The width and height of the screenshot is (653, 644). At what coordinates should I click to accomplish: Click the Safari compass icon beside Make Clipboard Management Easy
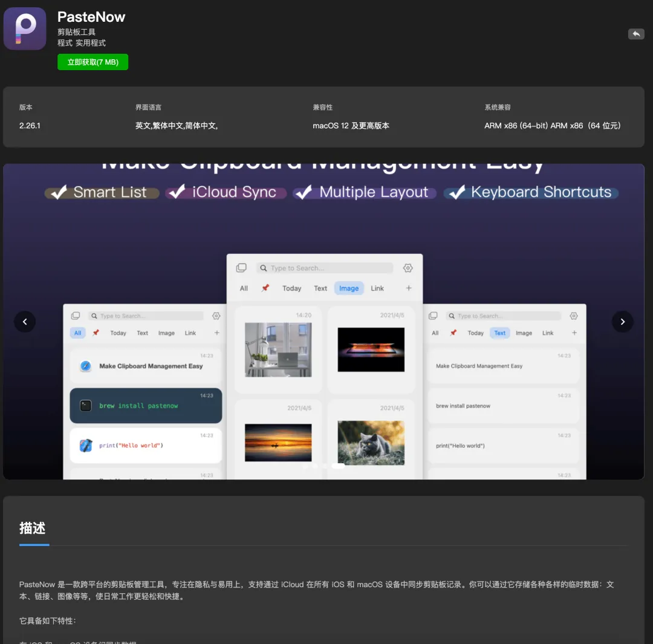[85, 366]
